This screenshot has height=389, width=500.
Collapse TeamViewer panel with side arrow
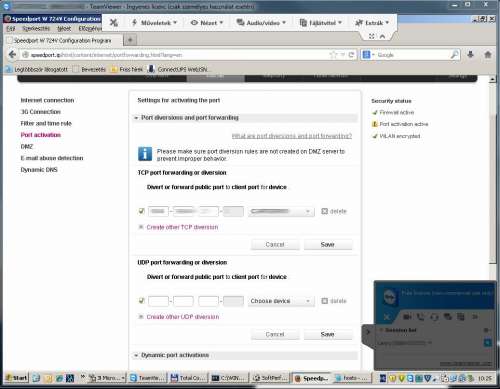point(368,332)
